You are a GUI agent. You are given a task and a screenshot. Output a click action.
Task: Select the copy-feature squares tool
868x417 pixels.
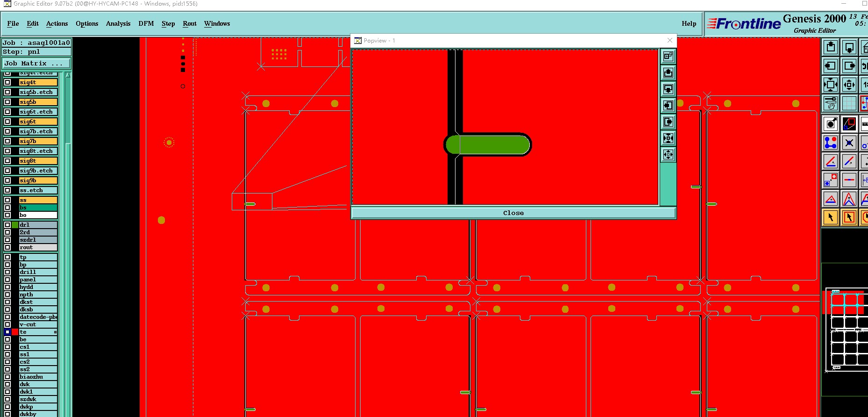point(831,180)
